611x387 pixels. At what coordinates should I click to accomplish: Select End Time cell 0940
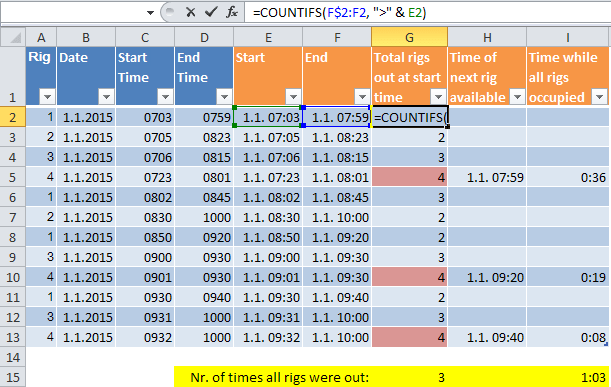204,297
